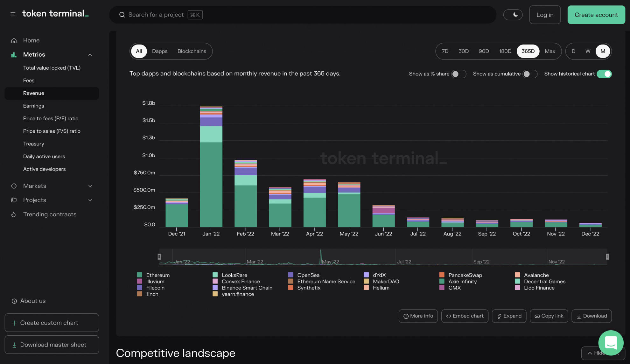
Task: Switch to dark/light mode with the moon slider
Action: point(513,15)
